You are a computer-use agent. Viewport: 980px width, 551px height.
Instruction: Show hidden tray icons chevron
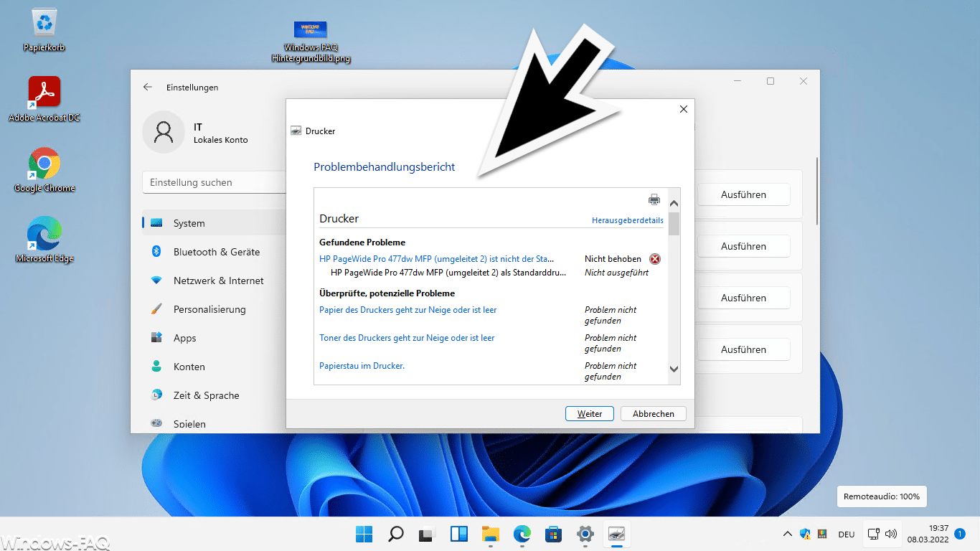pyautogui.click(x=788, y=534)
